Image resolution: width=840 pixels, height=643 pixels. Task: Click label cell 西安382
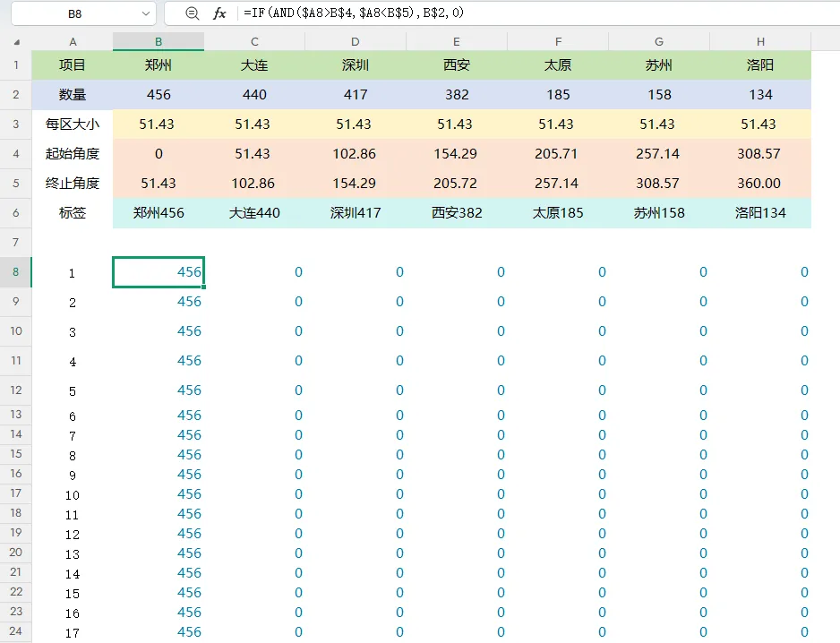(x=457, y=213)
